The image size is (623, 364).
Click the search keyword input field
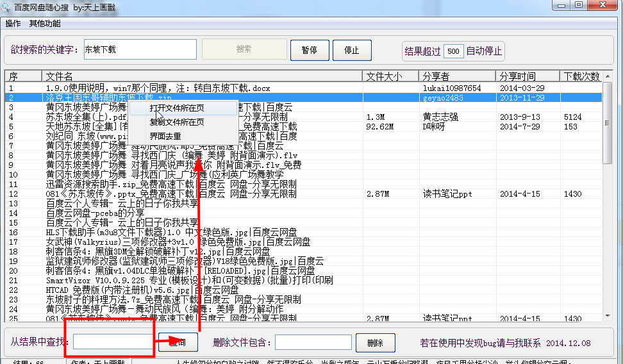pyautogui.click(x=140, y=49)
